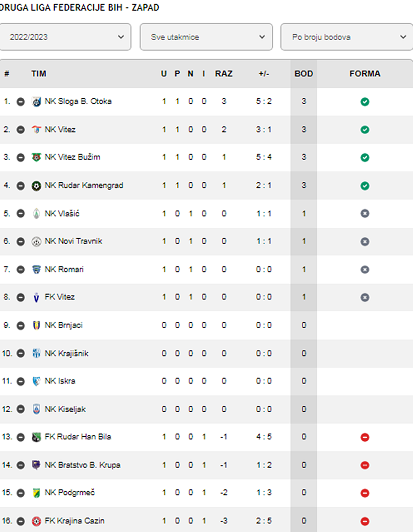Click position-change indicator beside NK Sloga B. Otoka

[21, 101]
